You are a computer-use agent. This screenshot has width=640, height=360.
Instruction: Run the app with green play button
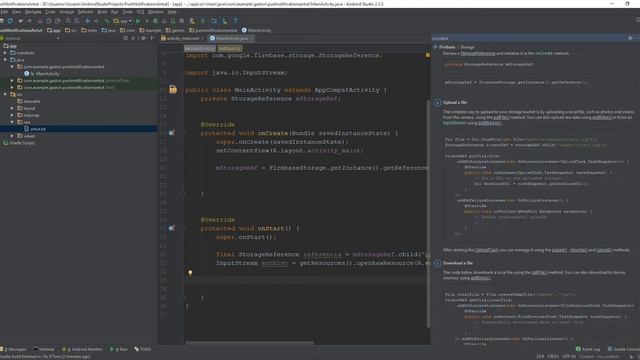pos(138,21)
